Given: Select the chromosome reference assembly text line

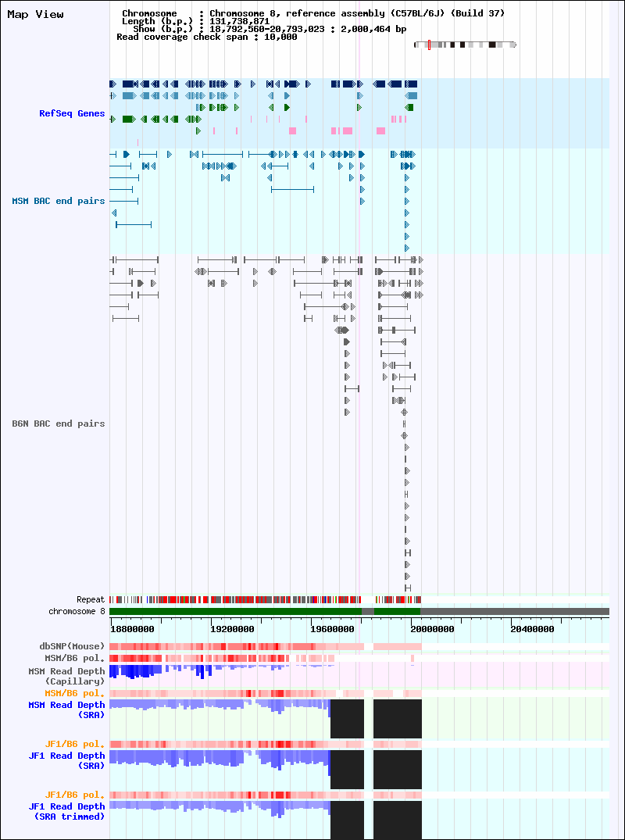Looking at the screenshot, I should pos(313,13).
